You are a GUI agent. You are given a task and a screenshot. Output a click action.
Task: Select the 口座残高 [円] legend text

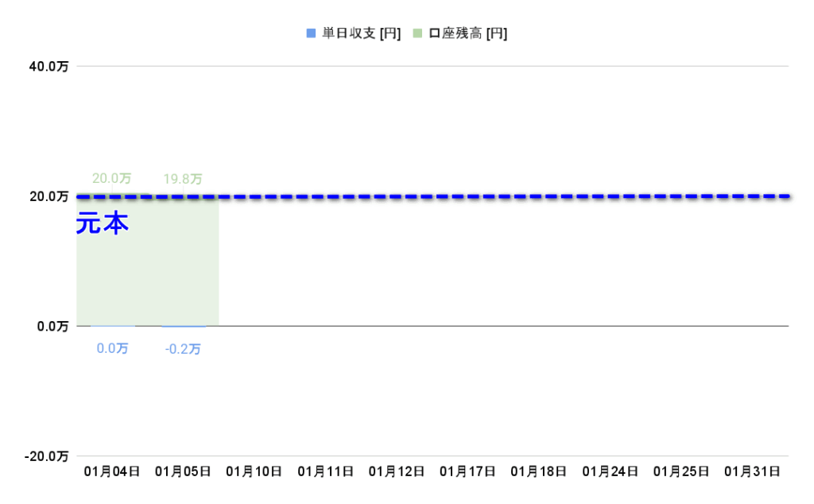(x=468, y=33)
